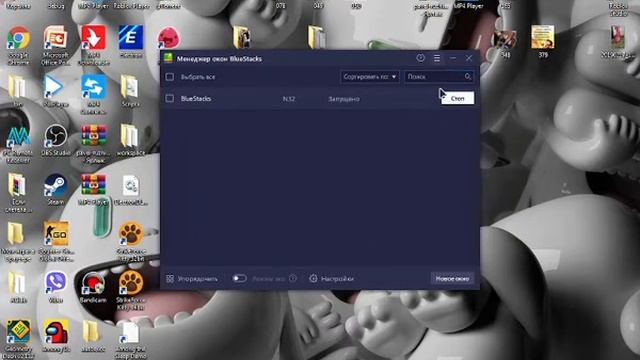Image resolution: width=640 pixels, height=360 pixels.
Task: Open the AVA logo app shortcut
Action: [x=17, y=137]
